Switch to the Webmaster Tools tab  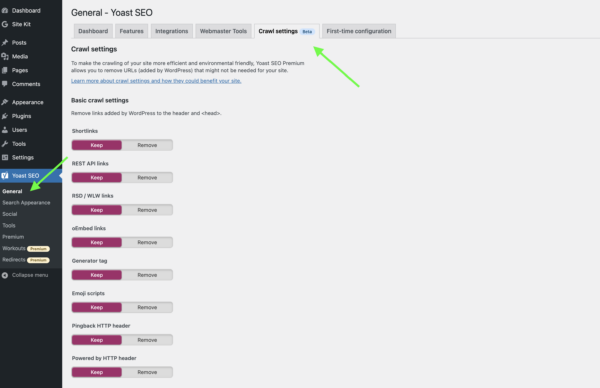[x=223, y=31]
